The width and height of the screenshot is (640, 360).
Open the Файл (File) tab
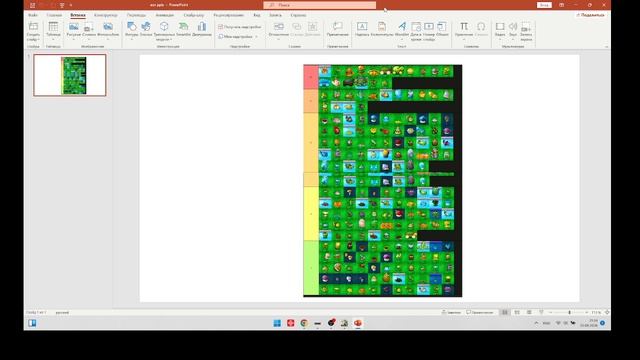[x=33, y=15]
